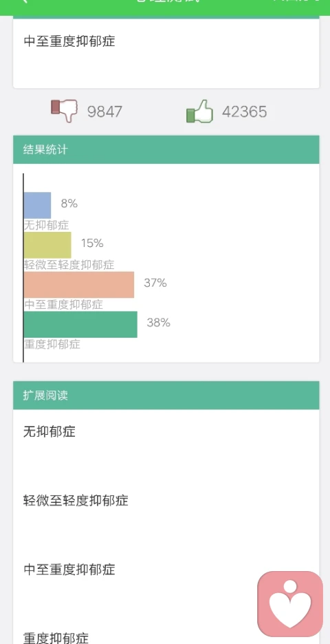Image resolution: width=330 pixels, height=644 pixels.
Task: Click the orange 37% bar
Action: click(x=79, y=285)
